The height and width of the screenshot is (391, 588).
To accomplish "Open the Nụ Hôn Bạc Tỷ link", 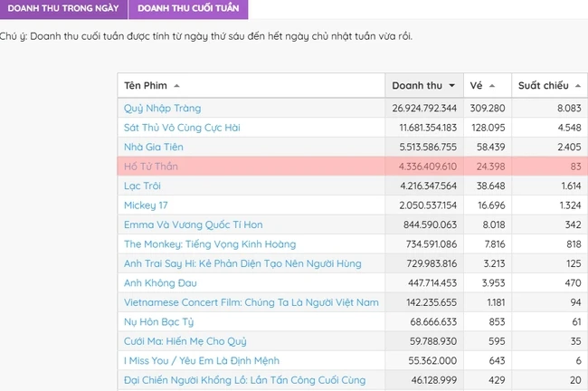I will coord(158,322).
